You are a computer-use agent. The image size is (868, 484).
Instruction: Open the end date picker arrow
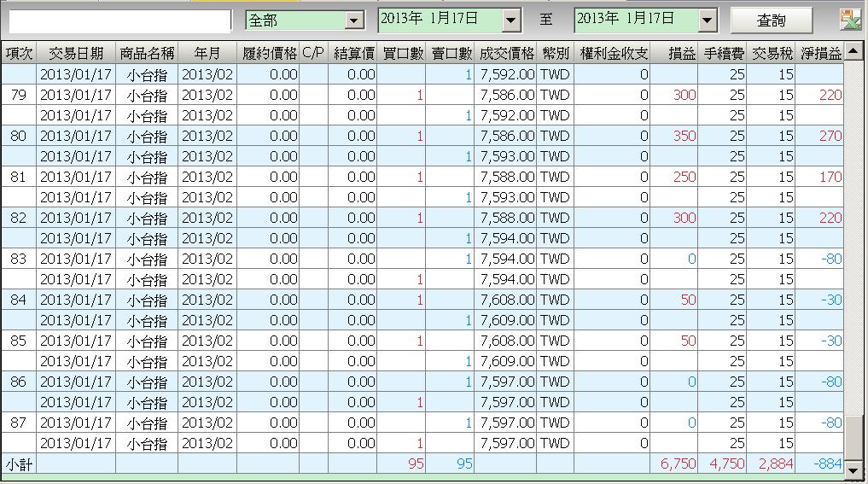point(707,20)
